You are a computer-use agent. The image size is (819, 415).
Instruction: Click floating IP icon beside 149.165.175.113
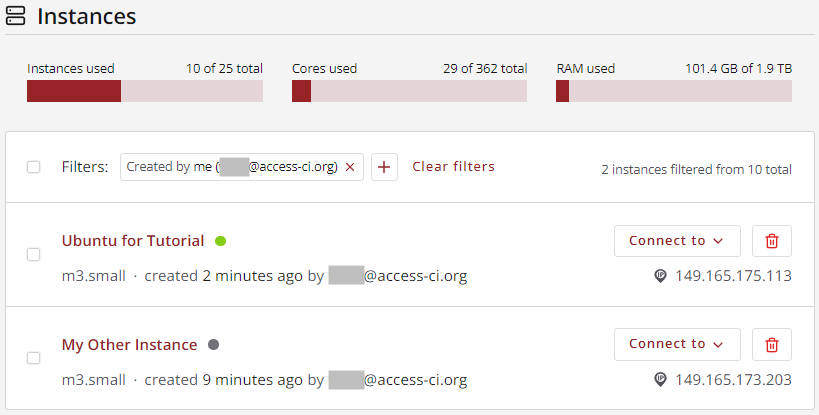point(660,275)
